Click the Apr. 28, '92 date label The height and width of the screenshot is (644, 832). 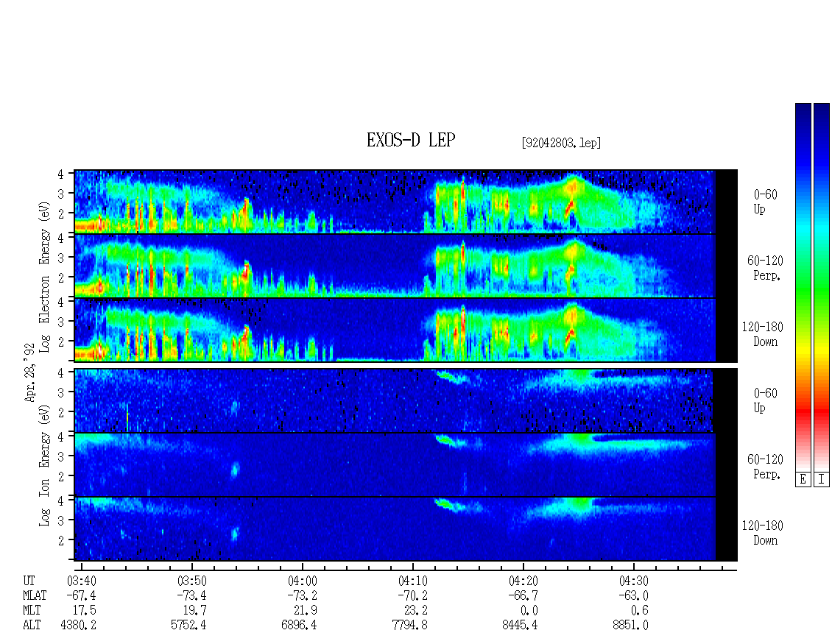(x=29, y=372)
